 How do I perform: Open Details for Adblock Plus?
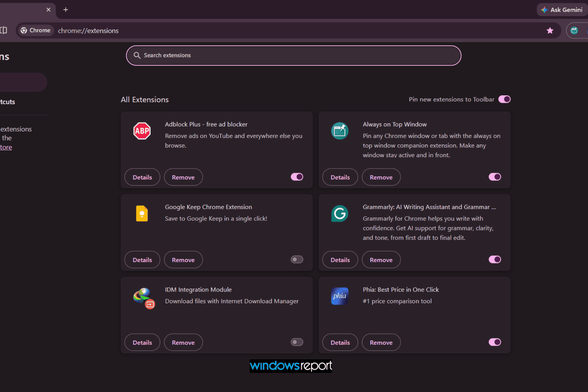click(x=142, y=177)
